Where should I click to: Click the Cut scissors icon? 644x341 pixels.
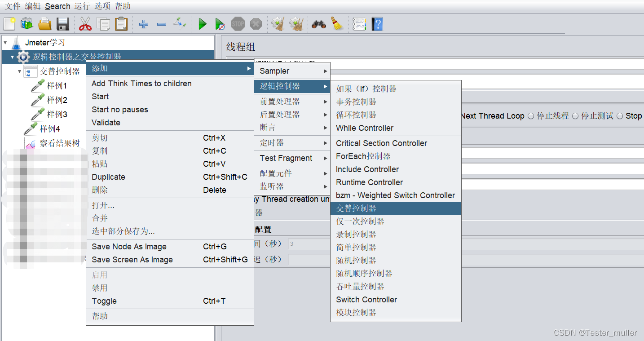point(85,24)
